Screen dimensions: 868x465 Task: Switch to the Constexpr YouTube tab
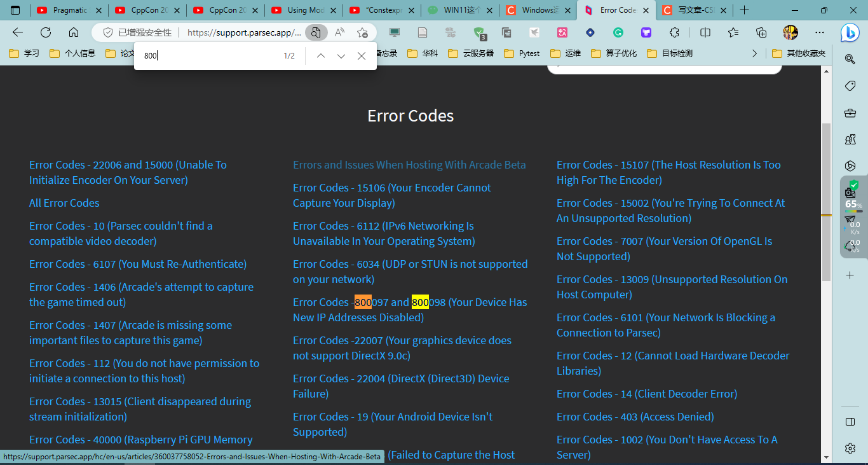[x=383, y=10]
